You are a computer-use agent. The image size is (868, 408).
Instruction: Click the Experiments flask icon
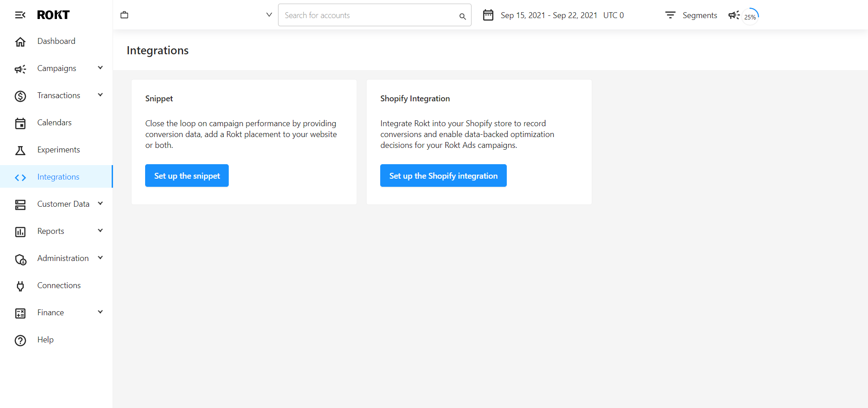tap(20, 150)
